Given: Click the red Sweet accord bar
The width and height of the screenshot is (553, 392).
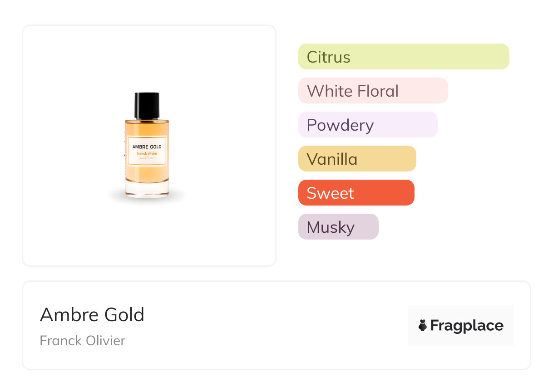Looking at the screenshot, I should tap(356, 193).
